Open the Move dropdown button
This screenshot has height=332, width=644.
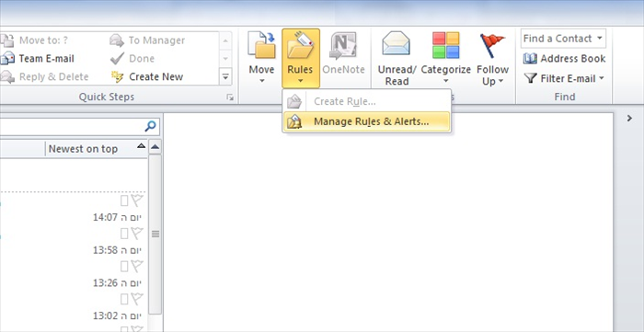coord(261,58)
